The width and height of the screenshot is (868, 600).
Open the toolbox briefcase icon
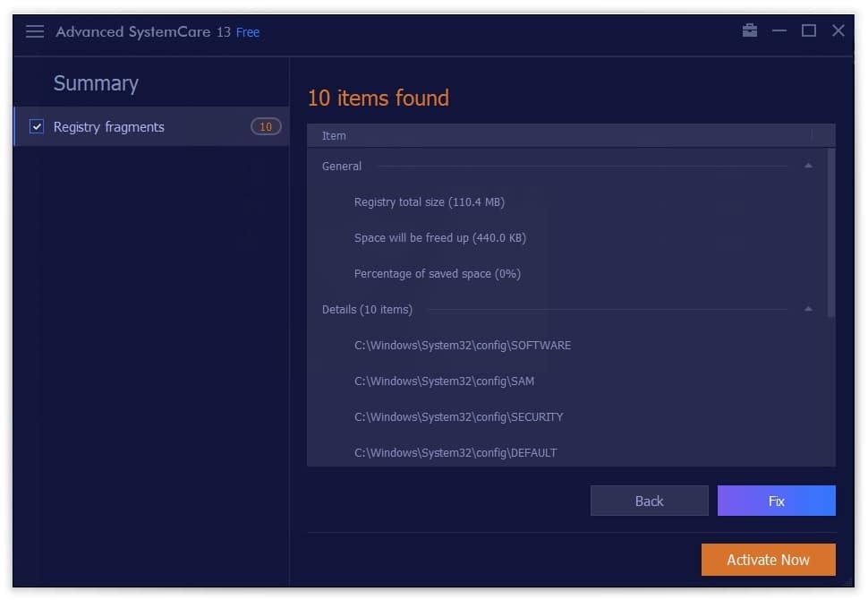pos(750,30)
